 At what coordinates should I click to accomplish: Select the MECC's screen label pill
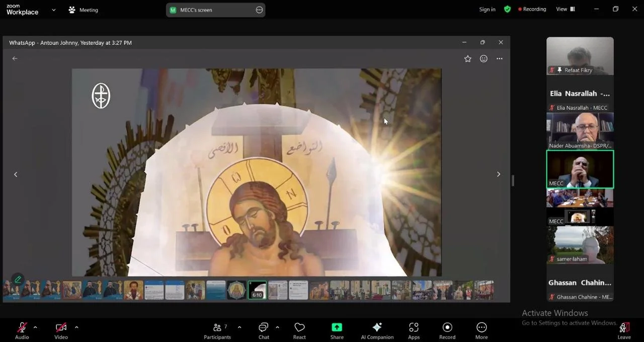tap(215, 10)
